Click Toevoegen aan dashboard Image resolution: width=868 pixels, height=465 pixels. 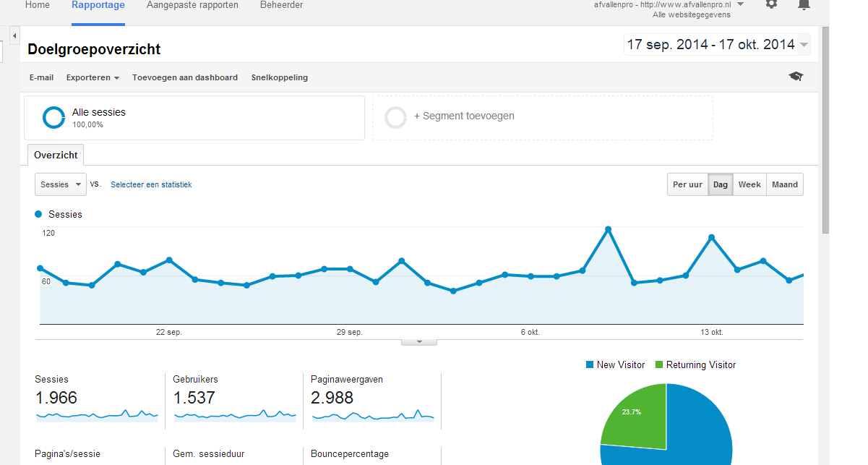(185, 77)
